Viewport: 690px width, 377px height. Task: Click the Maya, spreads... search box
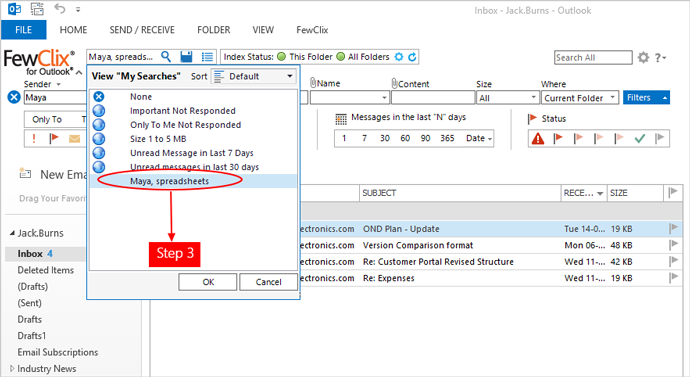(x=122, y=57)
